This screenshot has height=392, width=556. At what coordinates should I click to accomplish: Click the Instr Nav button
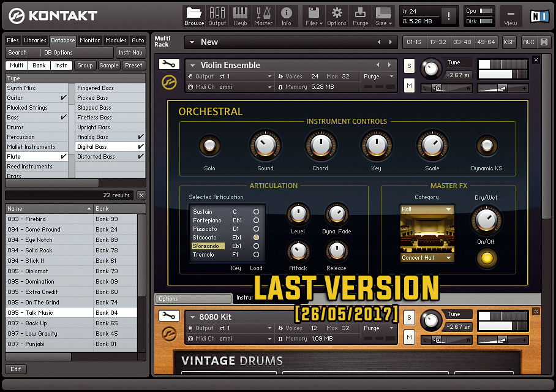[130, 53]
